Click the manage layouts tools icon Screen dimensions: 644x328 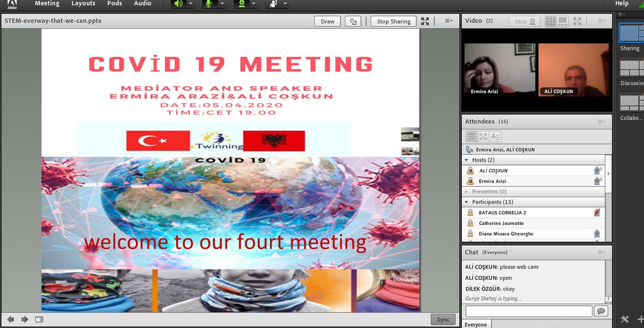point(624,319)
